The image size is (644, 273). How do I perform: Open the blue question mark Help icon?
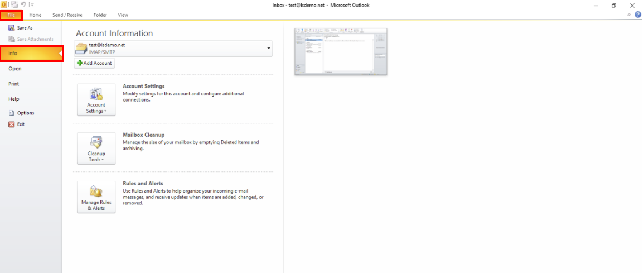point(637,15)
